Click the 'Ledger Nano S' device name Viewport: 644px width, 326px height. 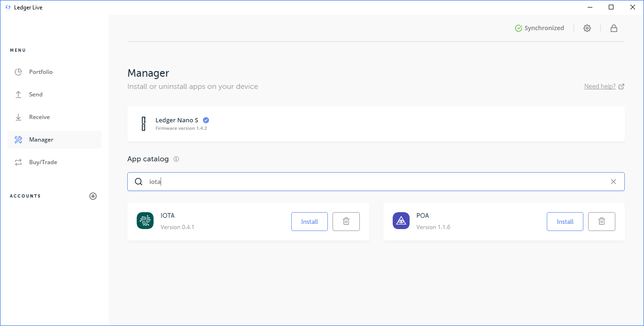177,120
